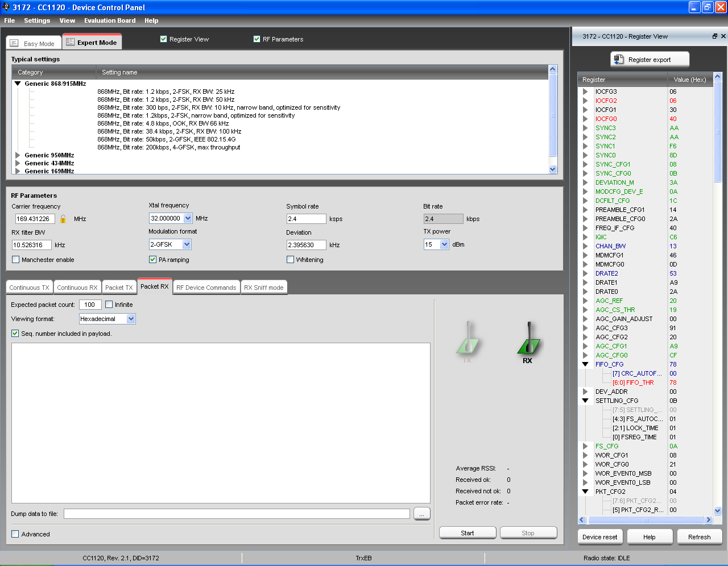Screen dimensions: 728x566
Task: Click the typical settings vertical scrollbar
Action: pos(553,119)
